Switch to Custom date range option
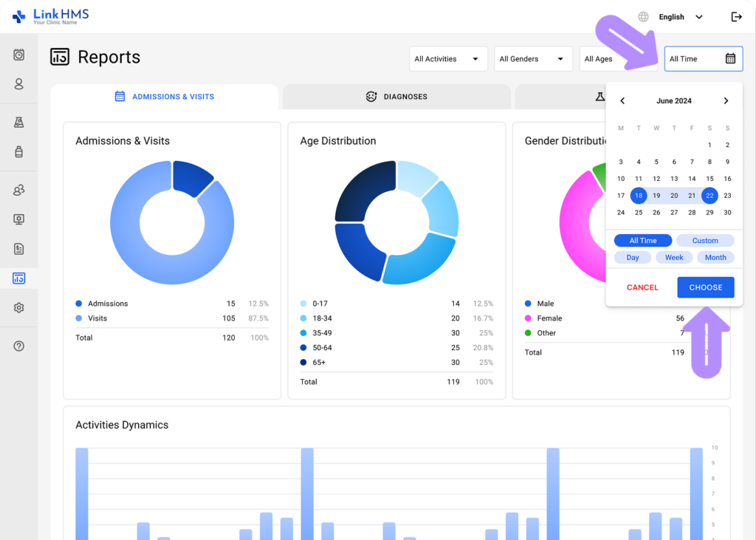This screenshot has height=540, width=756. coord(705,240)
